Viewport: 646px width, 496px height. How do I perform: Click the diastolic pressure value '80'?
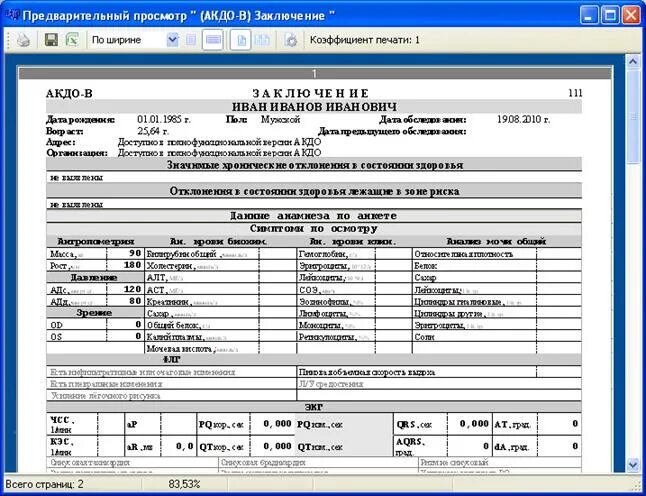(x=135, y=301)
